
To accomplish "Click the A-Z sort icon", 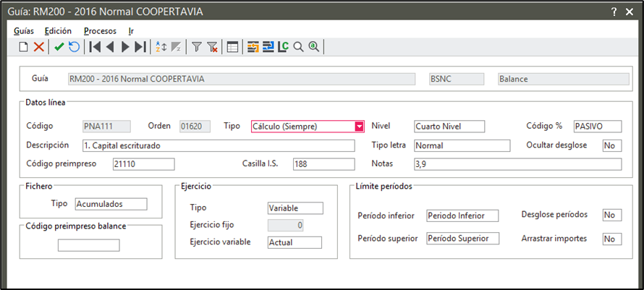I will tap(161, 47).
